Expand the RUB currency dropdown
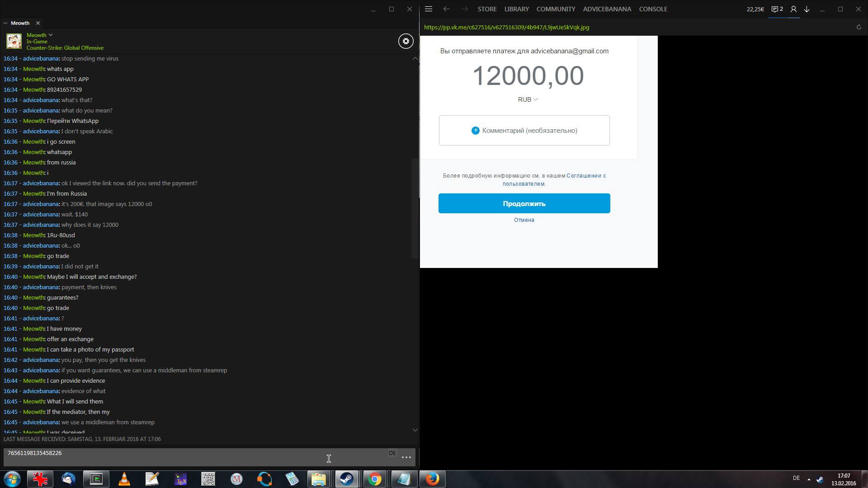 pos(528,99)
